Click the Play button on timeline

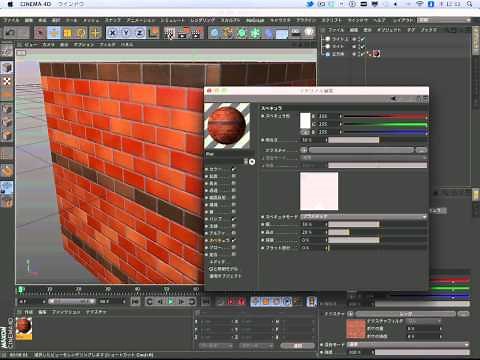point(171,302)
